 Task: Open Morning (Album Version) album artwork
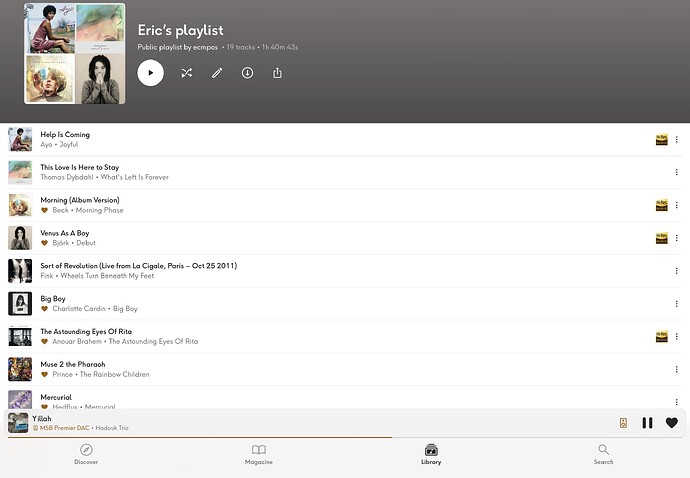pyautogui.click(x=20, y=205)
